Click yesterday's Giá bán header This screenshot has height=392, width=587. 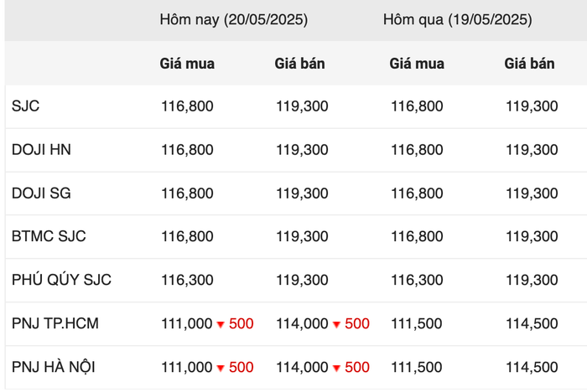[529, 64]
